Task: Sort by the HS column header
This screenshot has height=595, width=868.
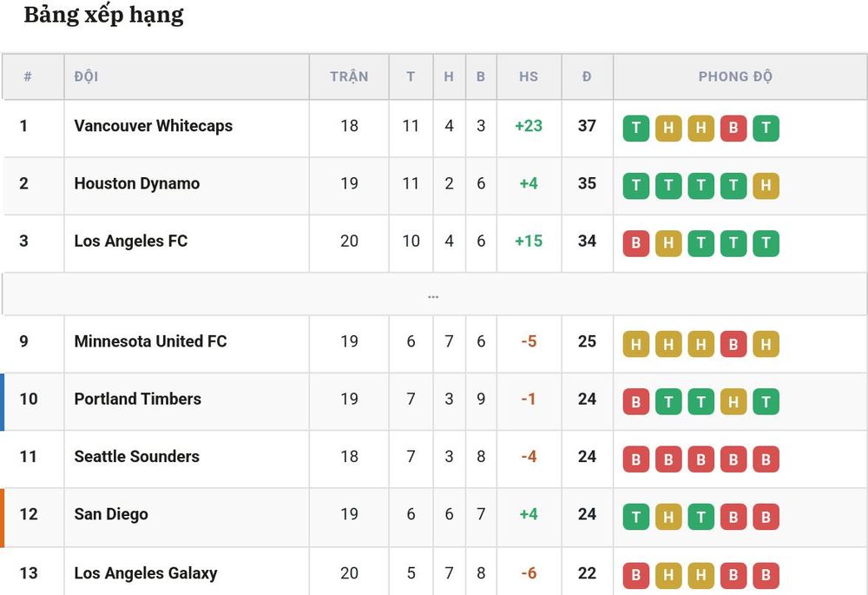Action: (529, 76)
